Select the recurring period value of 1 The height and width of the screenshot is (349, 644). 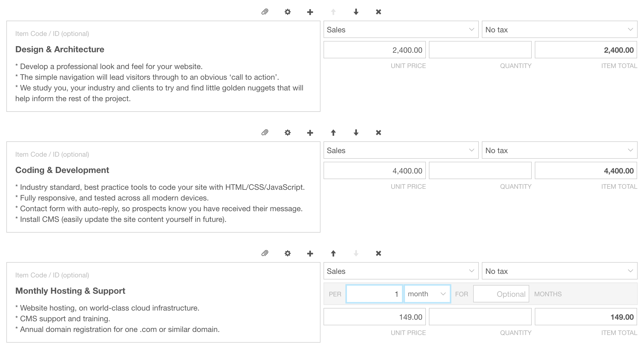tap(374, 294)
